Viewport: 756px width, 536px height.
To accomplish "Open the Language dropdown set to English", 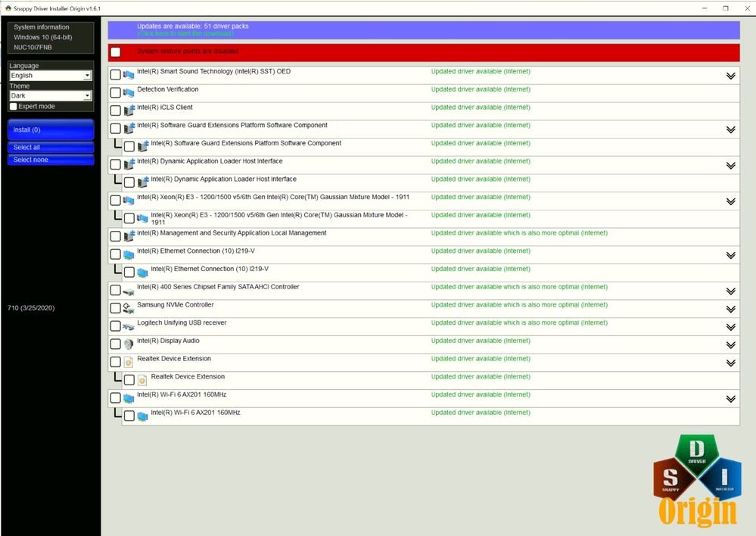I will [50, 75].
